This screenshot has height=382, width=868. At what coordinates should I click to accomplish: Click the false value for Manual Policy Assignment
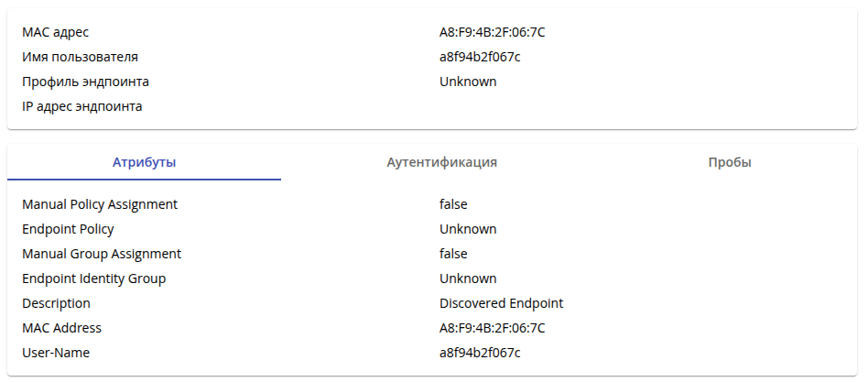tap(453, 204)
